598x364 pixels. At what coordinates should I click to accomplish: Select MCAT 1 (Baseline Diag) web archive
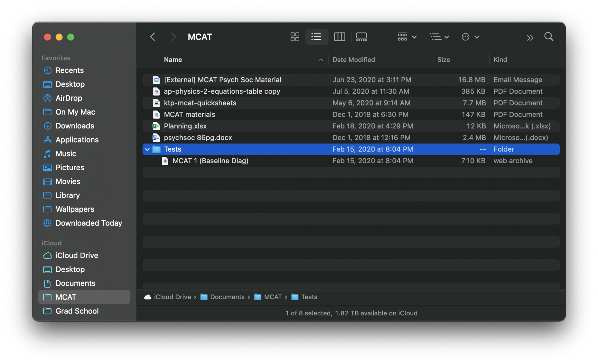[210, 161]
